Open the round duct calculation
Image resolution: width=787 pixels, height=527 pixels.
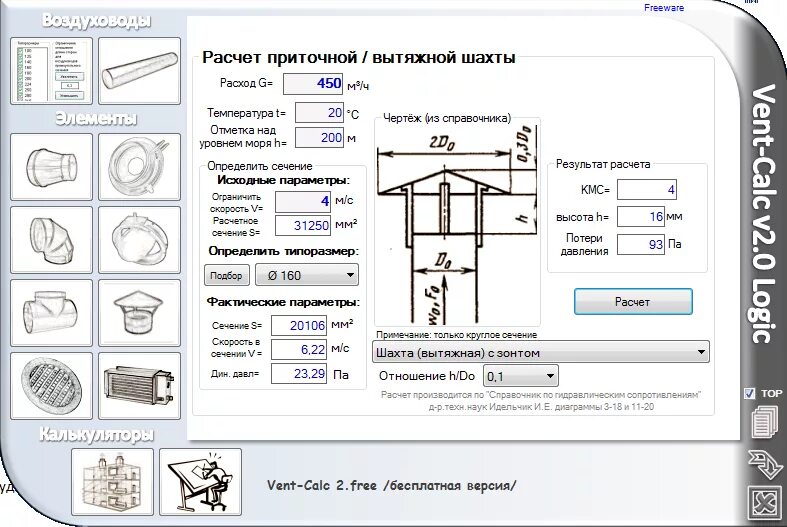[x=140, y=71]
